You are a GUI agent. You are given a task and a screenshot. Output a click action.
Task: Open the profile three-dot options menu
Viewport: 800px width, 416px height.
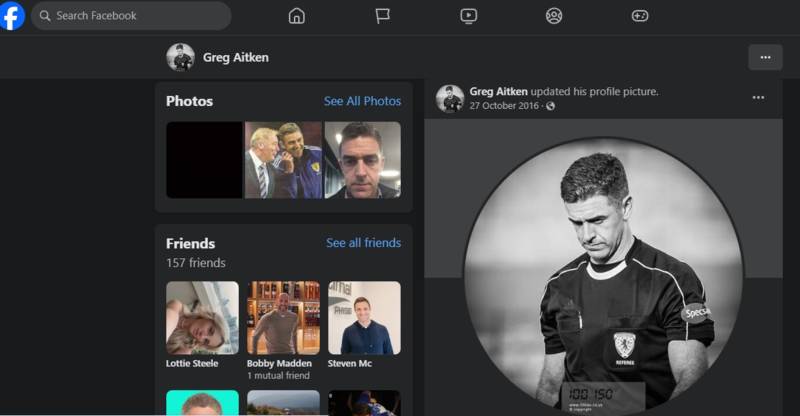[x=765, y=57]
